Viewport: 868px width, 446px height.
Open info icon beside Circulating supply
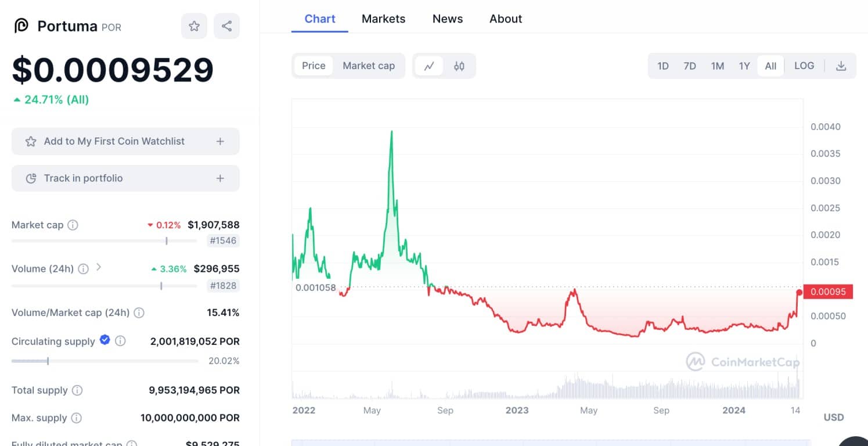click(x=120, y=341)
